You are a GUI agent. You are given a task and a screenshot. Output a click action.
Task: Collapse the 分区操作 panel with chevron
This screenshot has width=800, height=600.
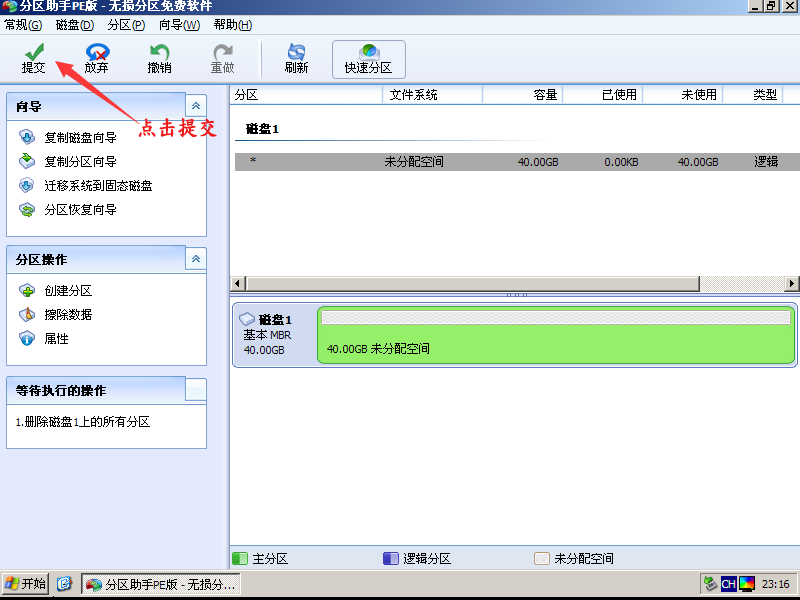pyautogui.click(x=196, y=259)
